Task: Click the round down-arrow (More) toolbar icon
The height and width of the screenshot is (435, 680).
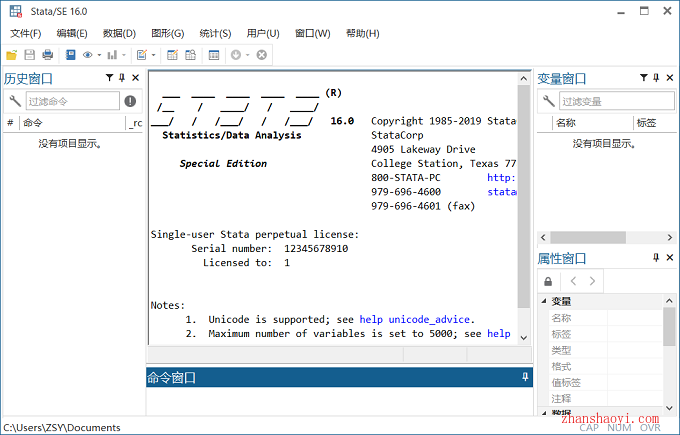Action: (x=236, y=55)
